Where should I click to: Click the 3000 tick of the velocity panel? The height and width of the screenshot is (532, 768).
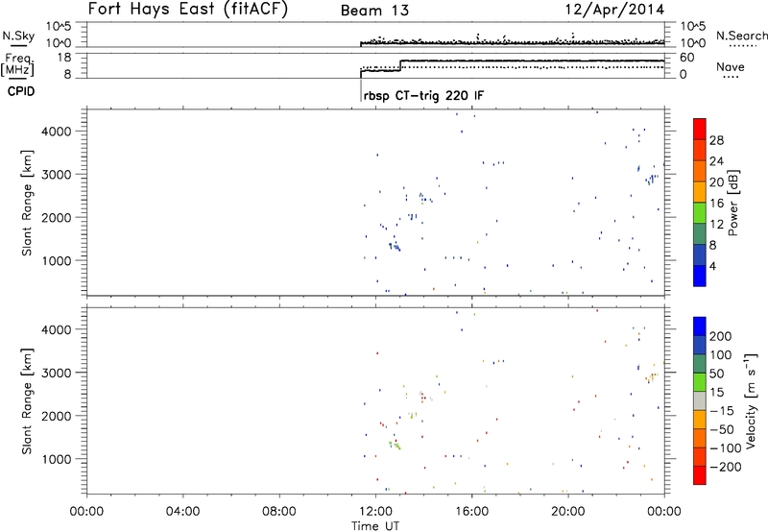pos(57,373)
